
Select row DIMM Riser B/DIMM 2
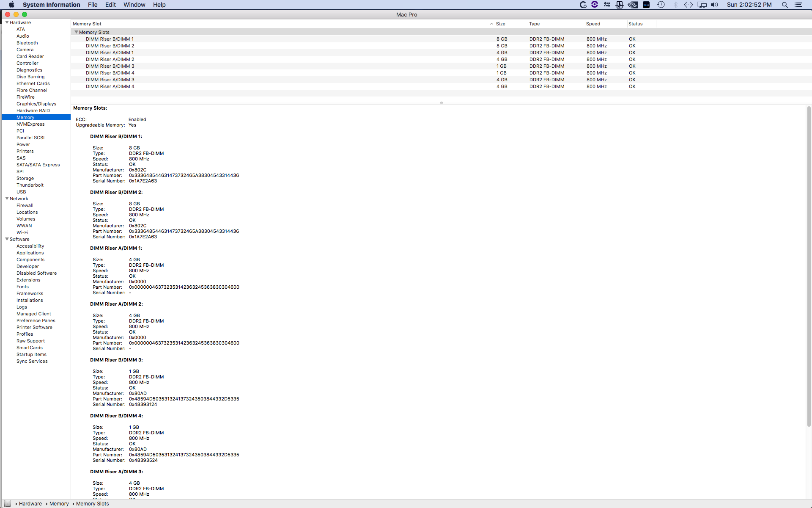(441, 46)
